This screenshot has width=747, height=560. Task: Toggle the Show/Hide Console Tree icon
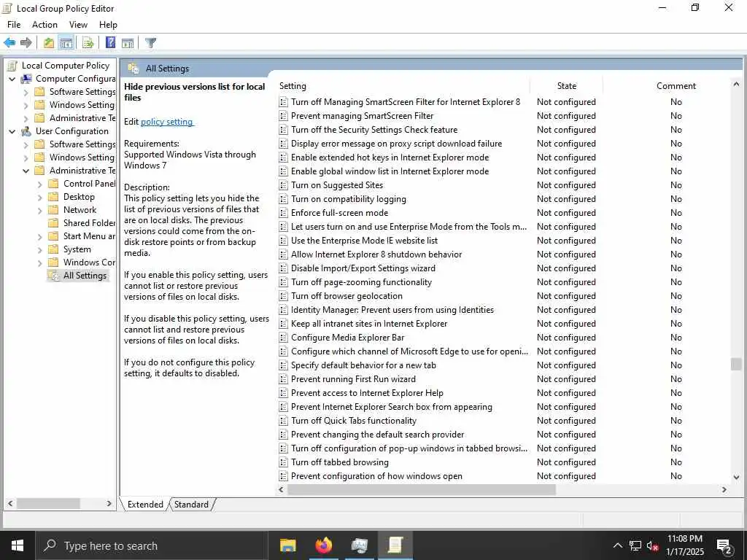(66, 43)
